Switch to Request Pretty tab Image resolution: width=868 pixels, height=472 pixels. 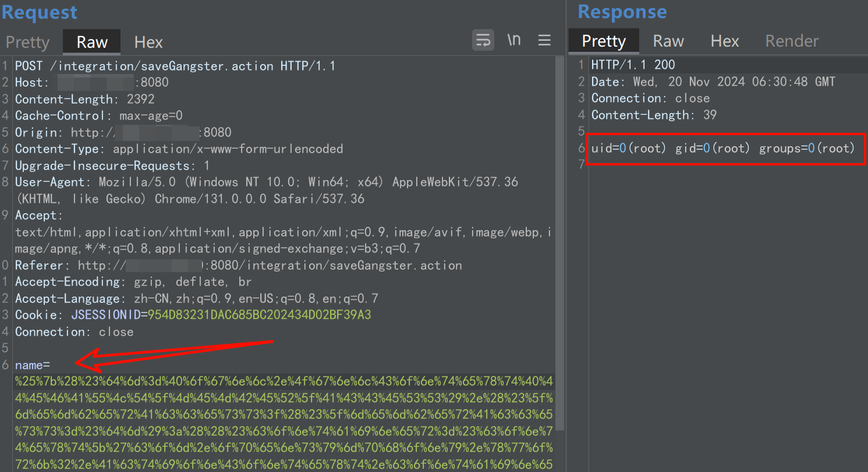tap(27, 42)
